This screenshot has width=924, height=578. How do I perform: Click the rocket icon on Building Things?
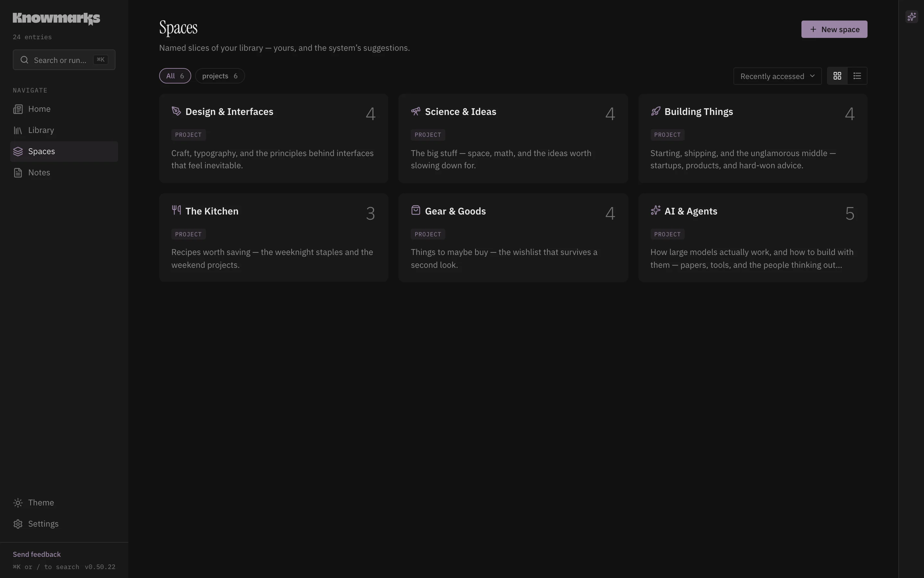pyautogui.click(x=655, y=111)
